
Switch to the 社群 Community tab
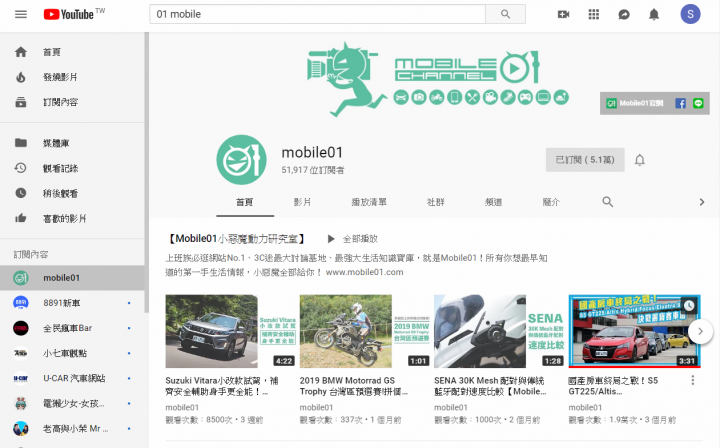click(435, 202)
